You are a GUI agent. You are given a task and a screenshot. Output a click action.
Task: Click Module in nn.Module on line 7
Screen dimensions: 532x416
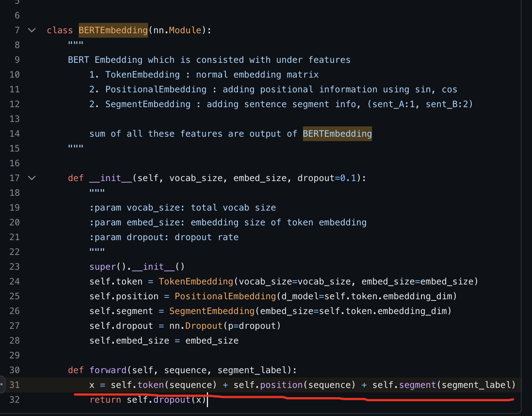pos(185,30)
